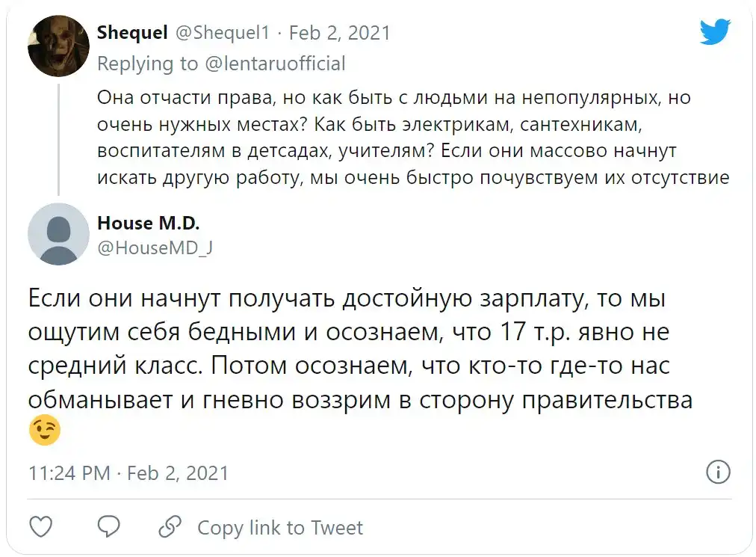This screenshot has height=557, width=756.
Task: Click House M.D.'s default gray avatar
Action: click(x=58, y=233)
